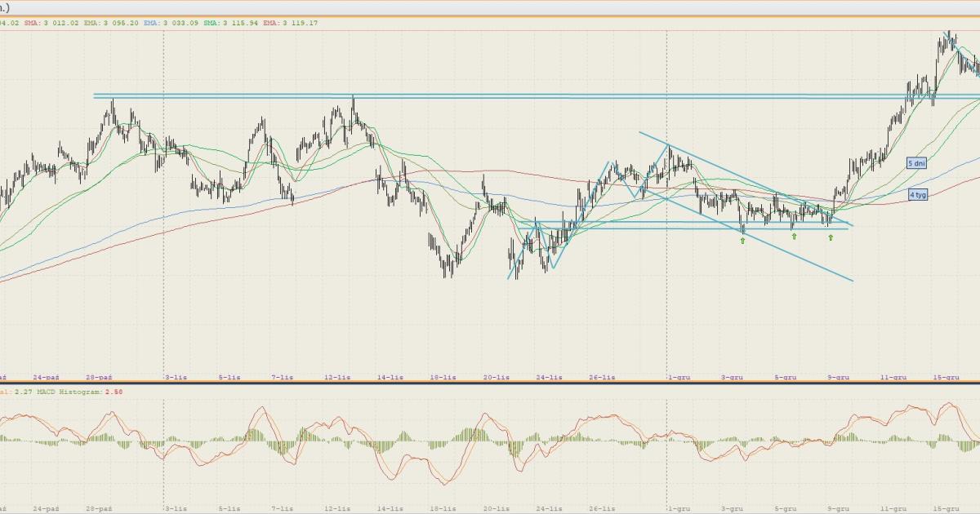Click the rightmost green up-arrow marker
The image size is (980, 514).
tap(831, 237)
